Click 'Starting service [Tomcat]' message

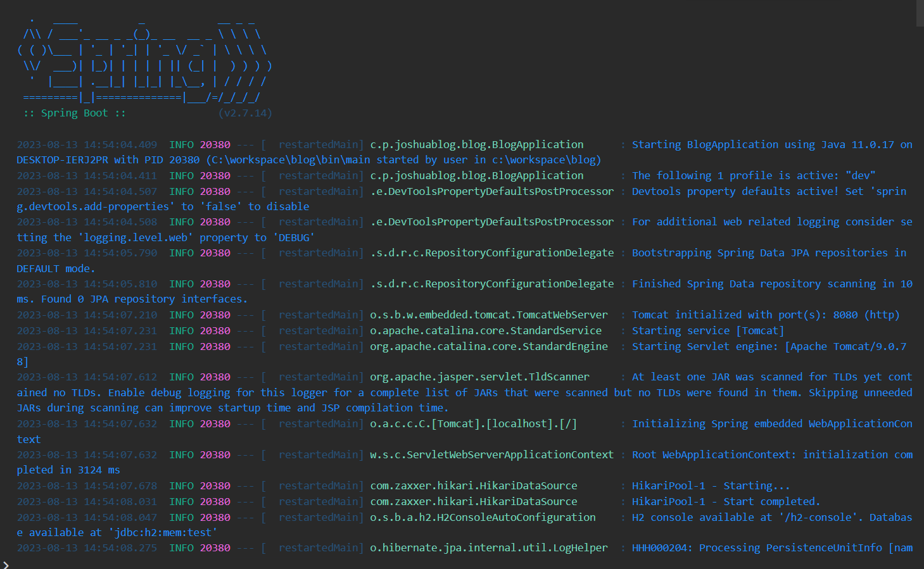point(708,331)
